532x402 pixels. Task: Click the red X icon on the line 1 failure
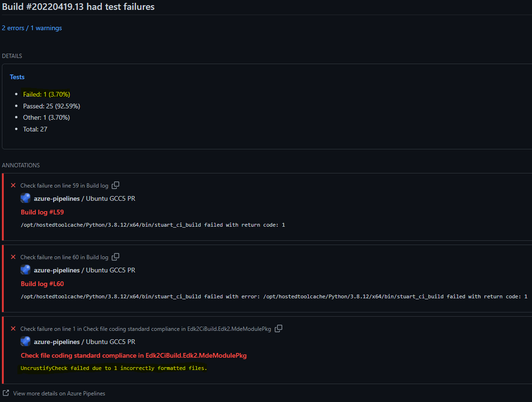[x=13, y=329]
